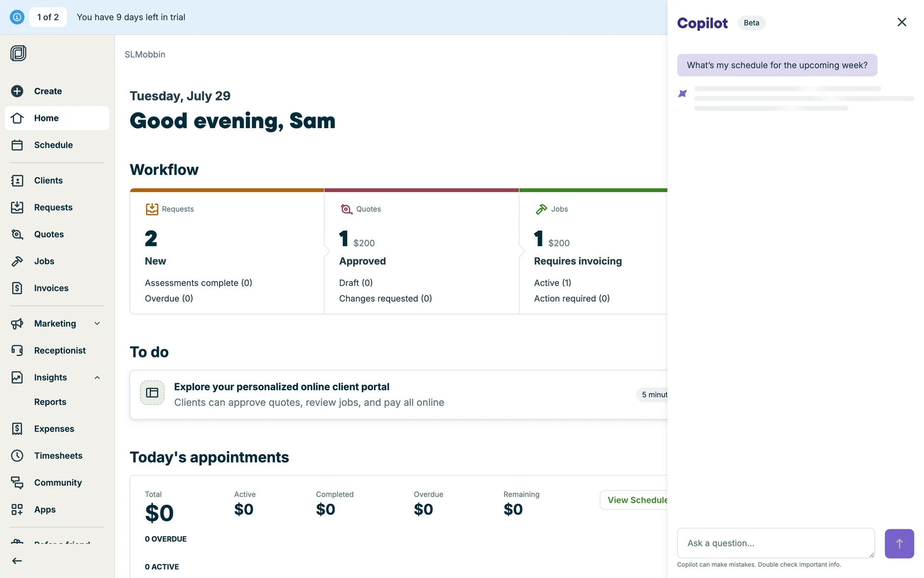This screenshot has height=578, width=924.
Task: Click the Clients sidebar icon
Action: 17,181
